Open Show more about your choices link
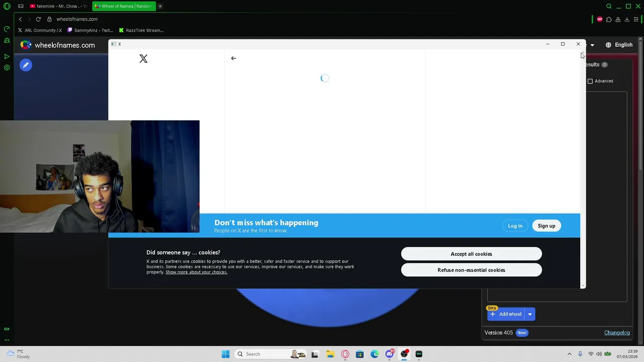The height and width of the screenshot is (362, 644). 196,272
